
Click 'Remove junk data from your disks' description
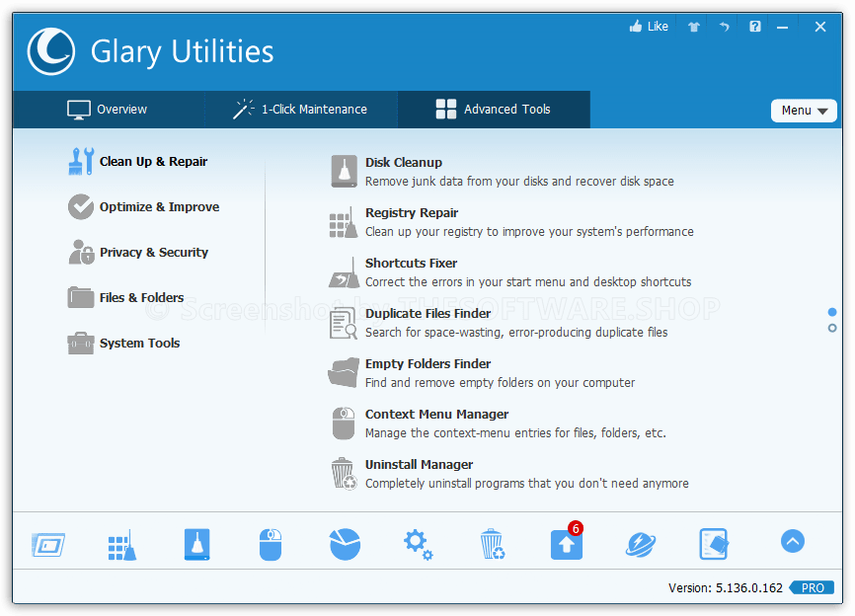click(x=519, y=182)
